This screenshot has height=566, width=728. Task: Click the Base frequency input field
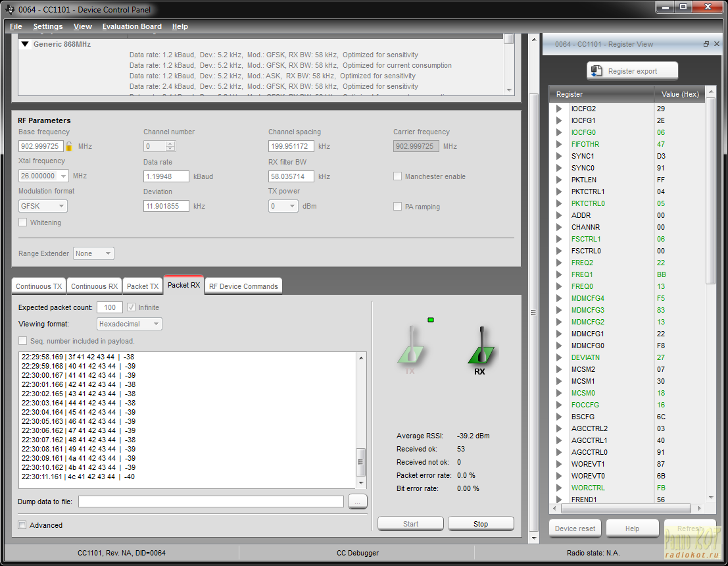tap(41, 146)
